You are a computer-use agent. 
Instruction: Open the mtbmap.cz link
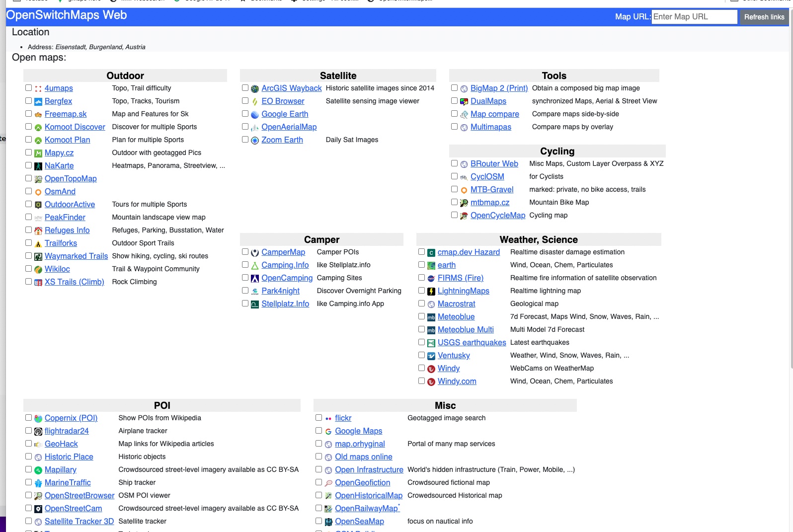click(x=490, y=202)
